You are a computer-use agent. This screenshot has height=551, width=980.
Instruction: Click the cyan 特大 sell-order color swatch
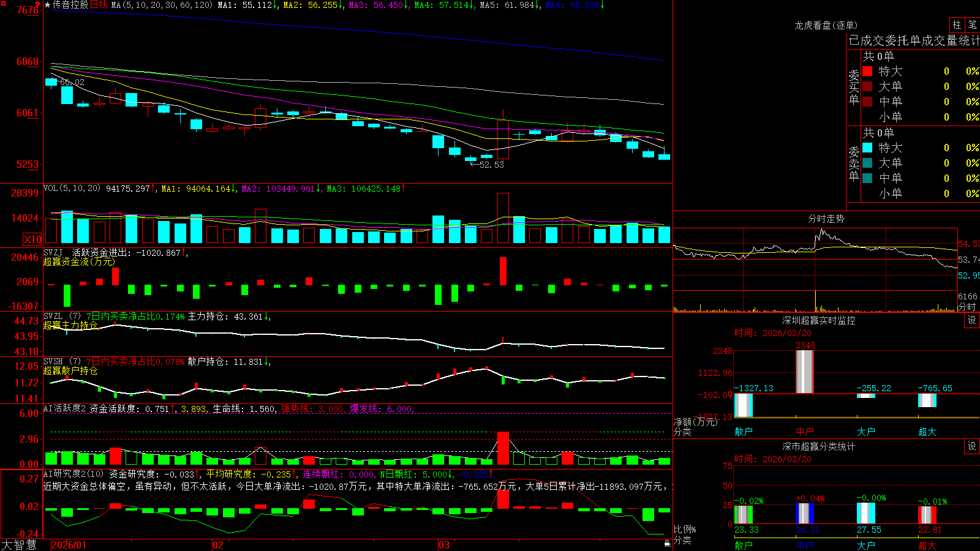coord(867,148)
